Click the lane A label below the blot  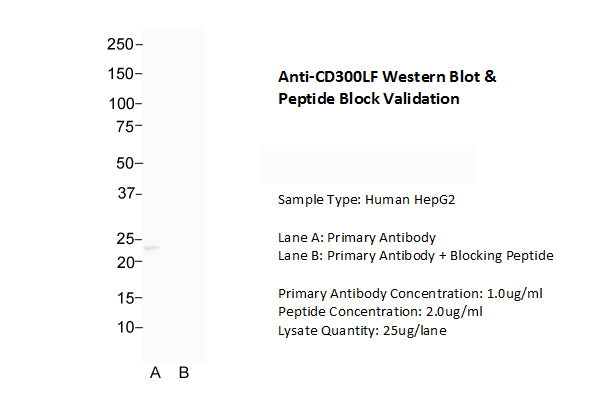pos(155,373)
